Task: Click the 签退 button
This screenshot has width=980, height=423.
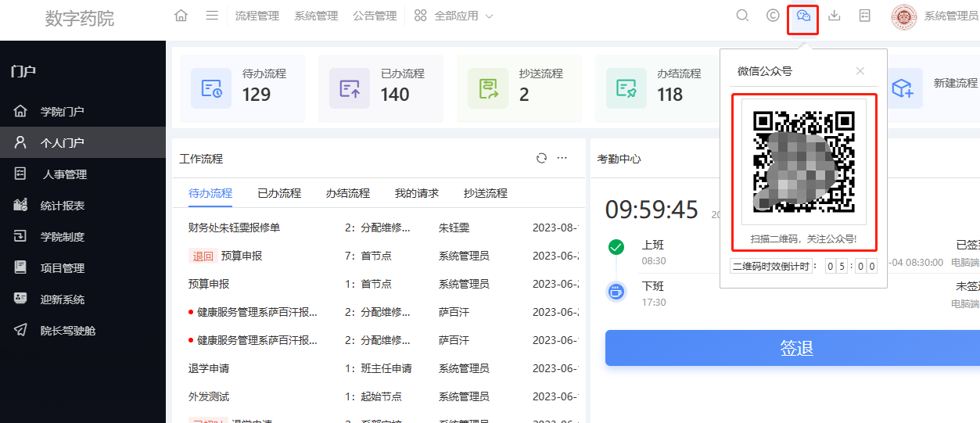Action: coord(792,348)
